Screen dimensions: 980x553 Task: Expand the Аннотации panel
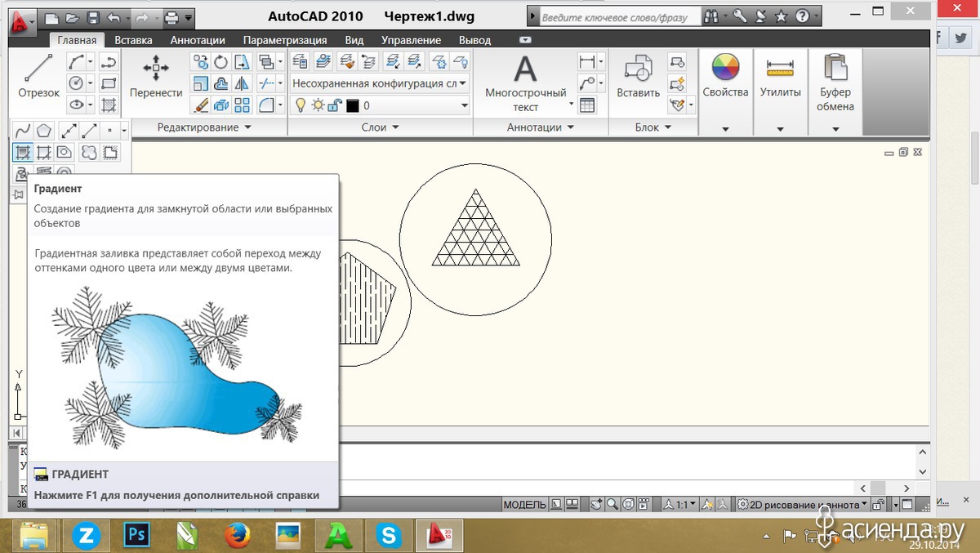[540, 127]
